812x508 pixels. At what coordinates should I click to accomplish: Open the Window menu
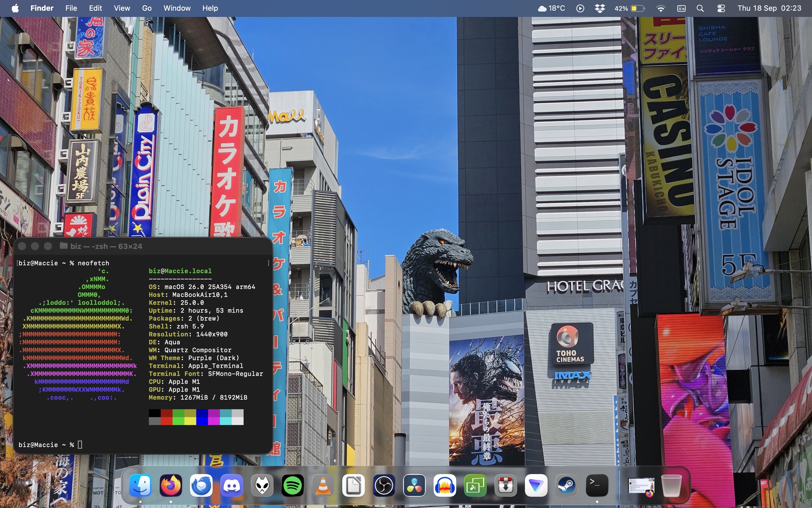tap(177, 8)
